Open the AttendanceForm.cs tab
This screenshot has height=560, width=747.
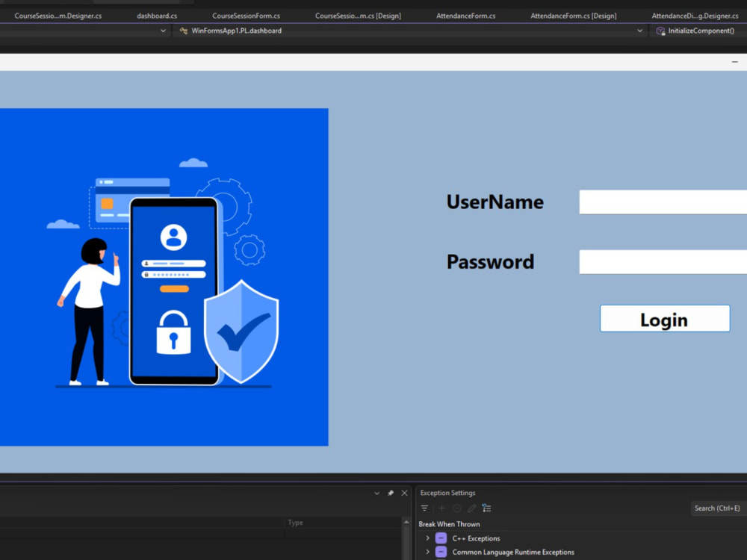[465, 16]
